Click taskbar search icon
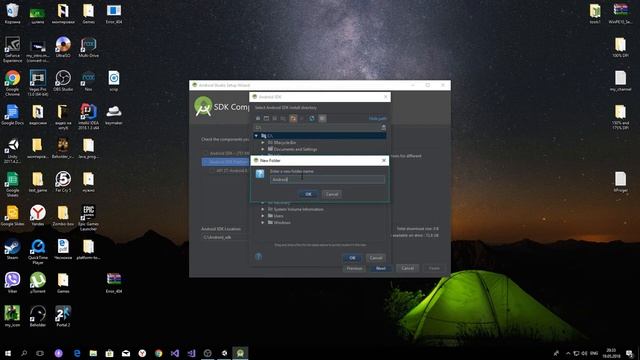This screenshot has width=640, height=360. 24,353
